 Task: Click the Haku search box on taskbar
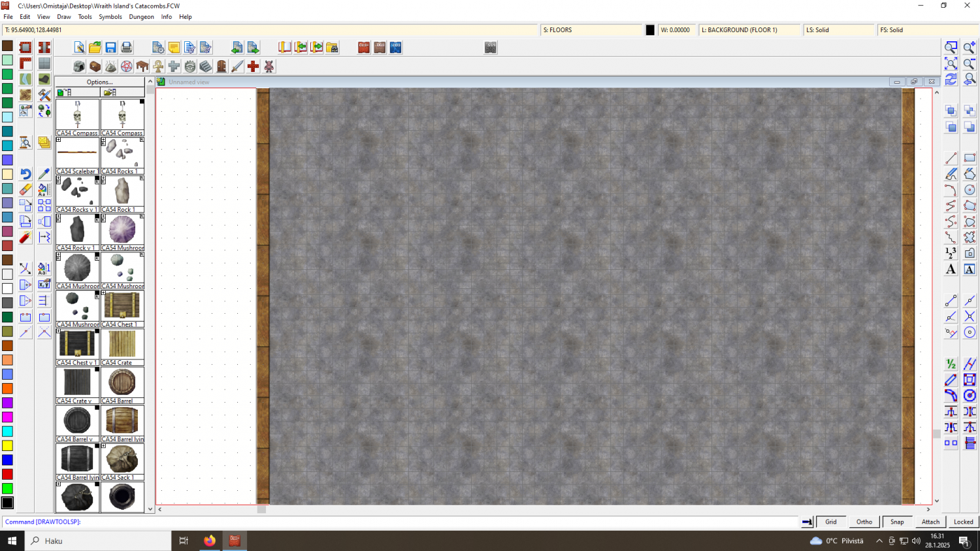click(x=98, y=541)
